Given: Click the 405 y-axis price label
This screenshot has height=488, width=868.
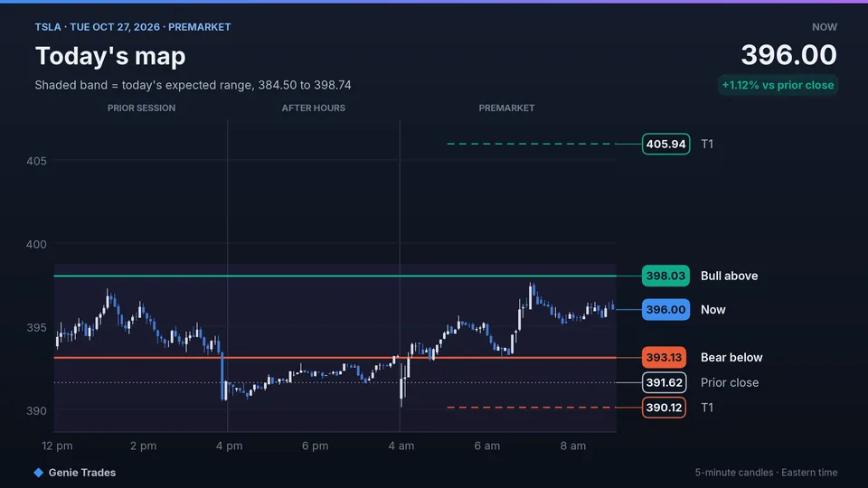Looking at the screenshot, I should [x=36, y=161].
